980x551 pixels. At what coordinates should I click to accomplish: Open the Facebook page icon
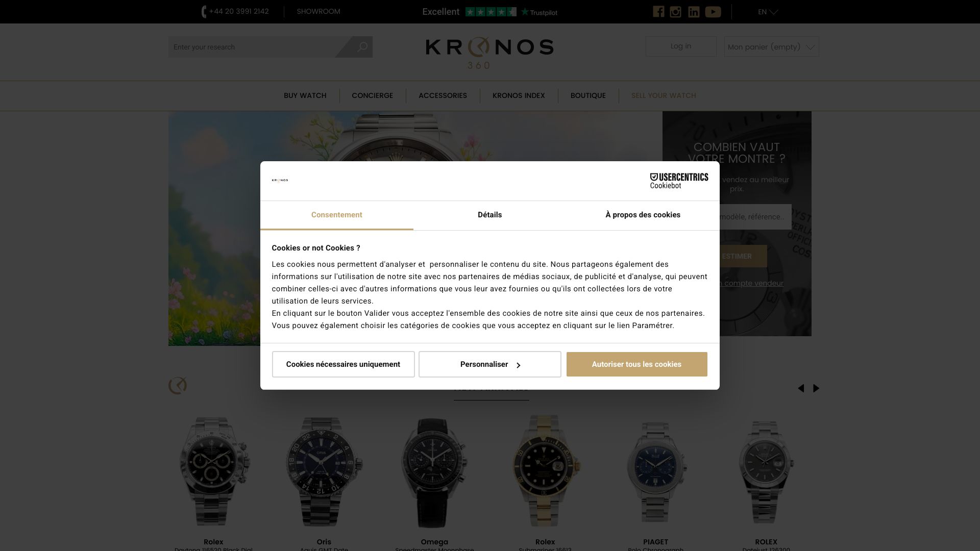[658, 12]
